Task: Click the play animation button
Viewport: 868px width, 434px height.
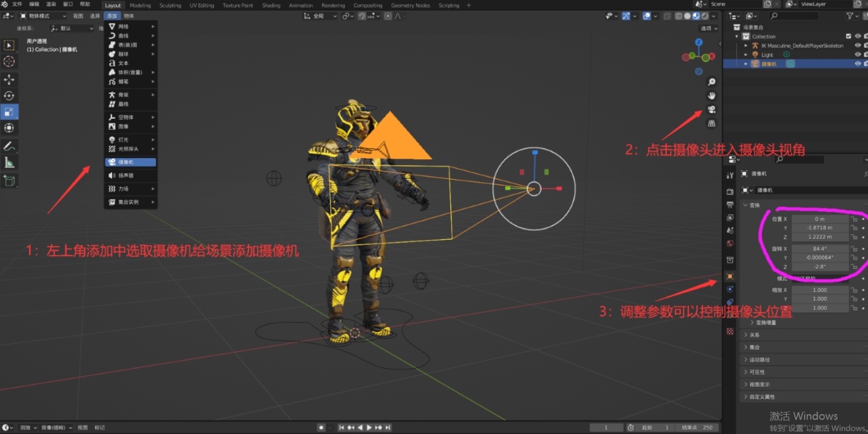Action: click(369, 428)
